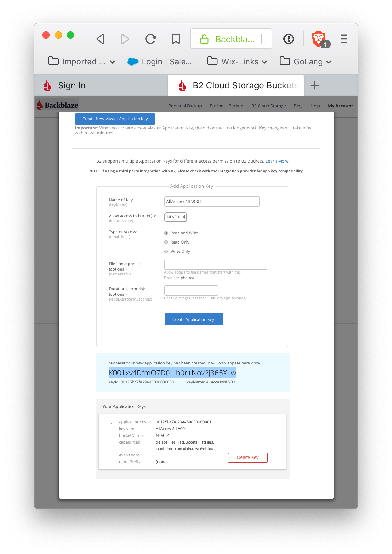Expand the GoLang folder chevron
Screen dimensions: 392x554
329,62
